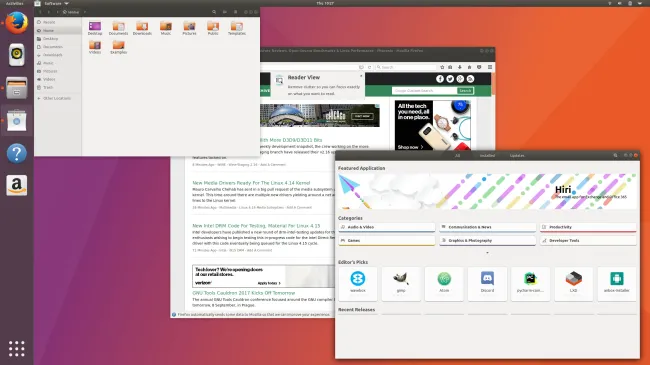Expand more categories arrow in Software
The width and height of the screenshot is (650, 365).
click(487, 253)
